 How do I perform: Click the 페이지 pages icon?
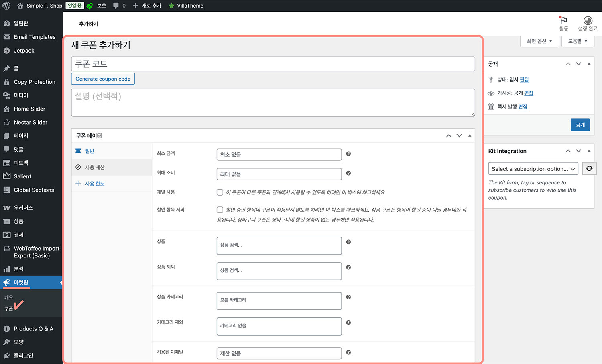6,135
